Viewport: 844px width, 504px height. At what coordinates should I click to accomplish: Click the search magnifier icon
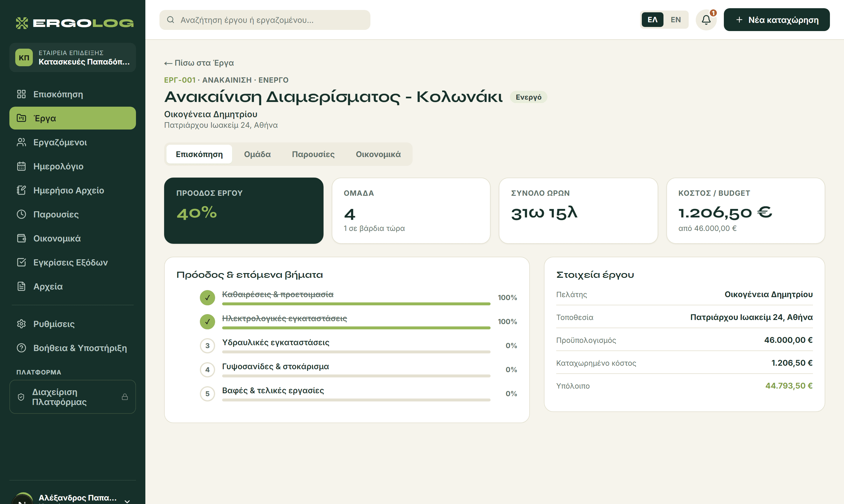click(x=171, y=20)
